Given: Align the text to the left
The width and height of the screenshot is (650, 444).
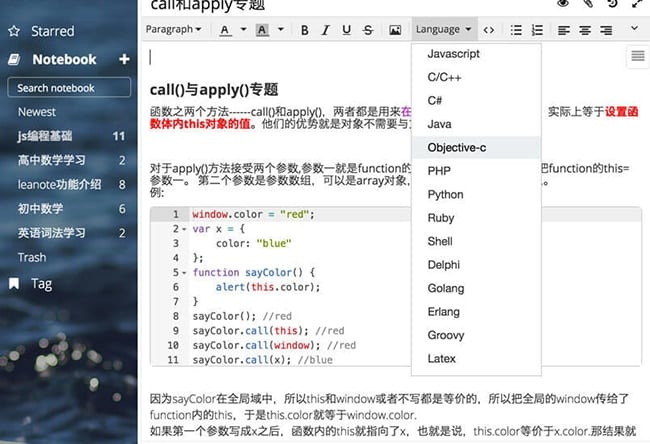Looking at the screenshot, I should [x=562, y=30].
